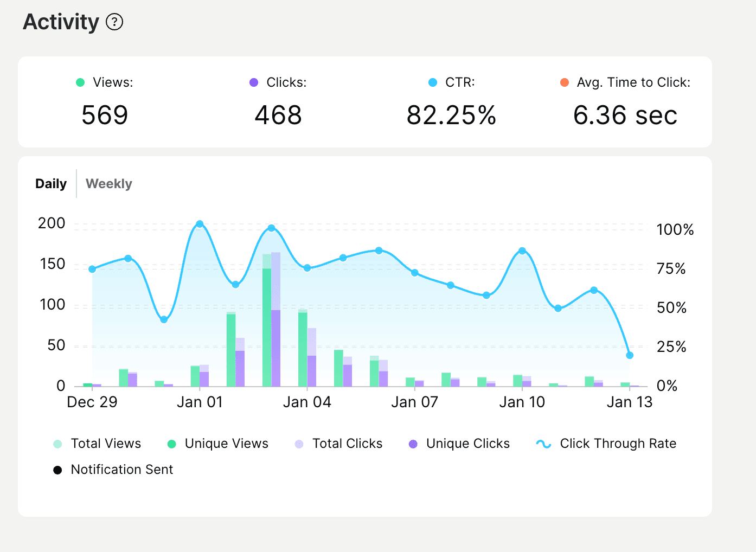
Task: Click the 569 Views count
Action: [x=105, y=115]
